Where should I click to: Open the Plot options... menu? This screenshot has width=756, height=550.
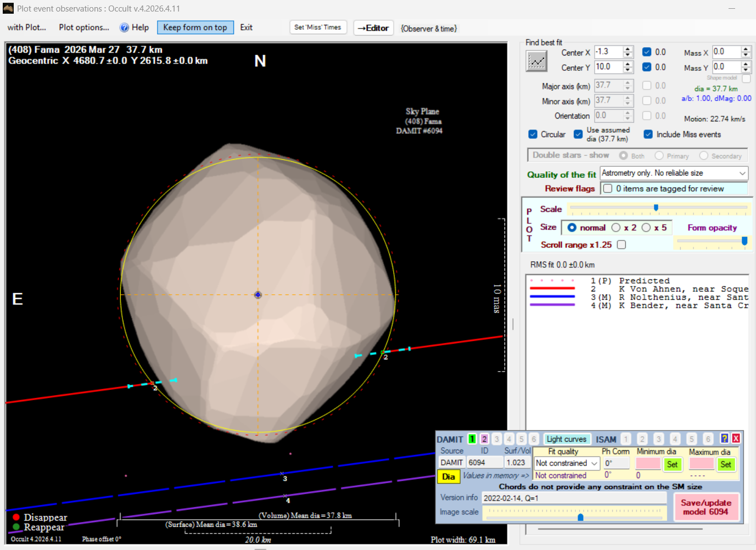point(84,27)
